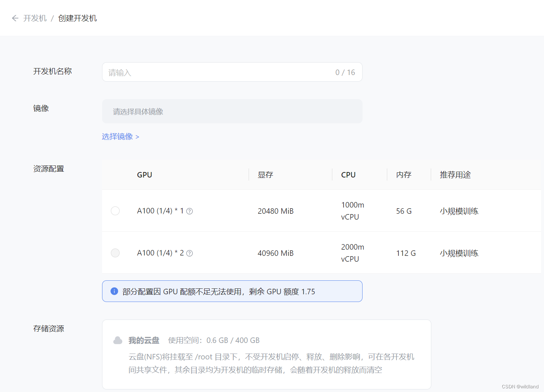The image size is (544, 392).
Task: Click the 20480 MiB cell
Action: click(x=275, y=211)
